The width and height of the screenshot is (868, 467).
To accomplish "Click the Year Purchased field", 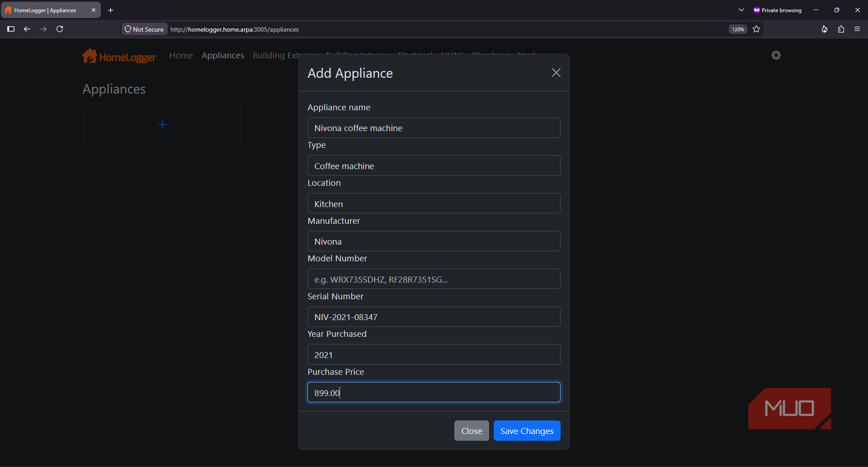I will [x=434, y=355].
